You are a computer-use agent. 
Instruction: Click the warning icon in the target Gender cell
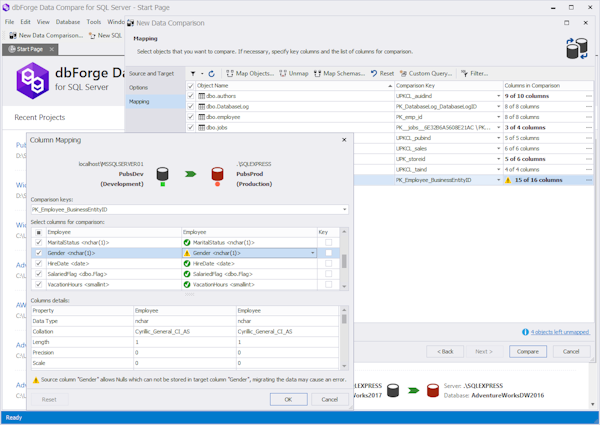tap(187, 253)
